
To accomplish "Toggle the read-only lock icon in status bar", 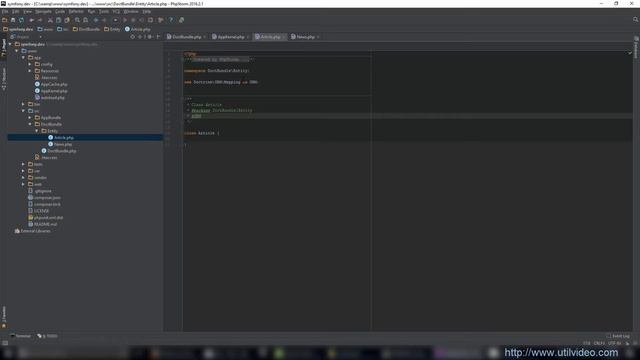I will tap(628, 343).
